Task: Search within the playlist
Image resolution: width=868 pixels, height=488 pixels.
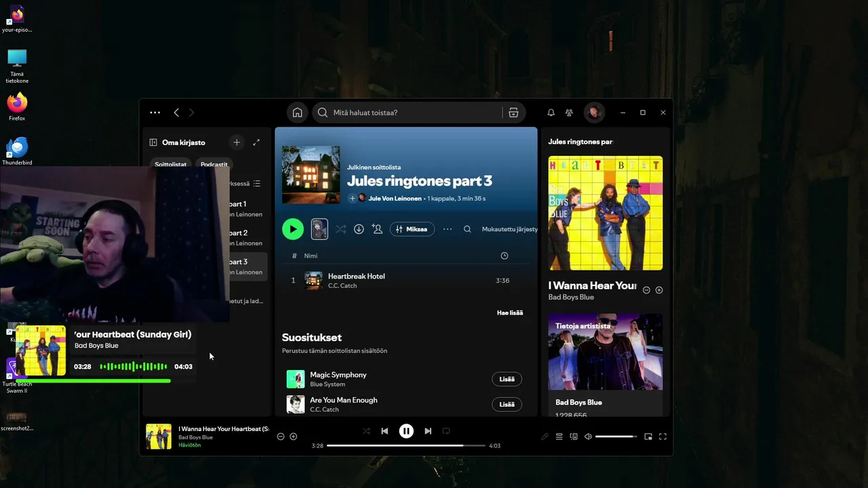Action: tap(467, 229)
